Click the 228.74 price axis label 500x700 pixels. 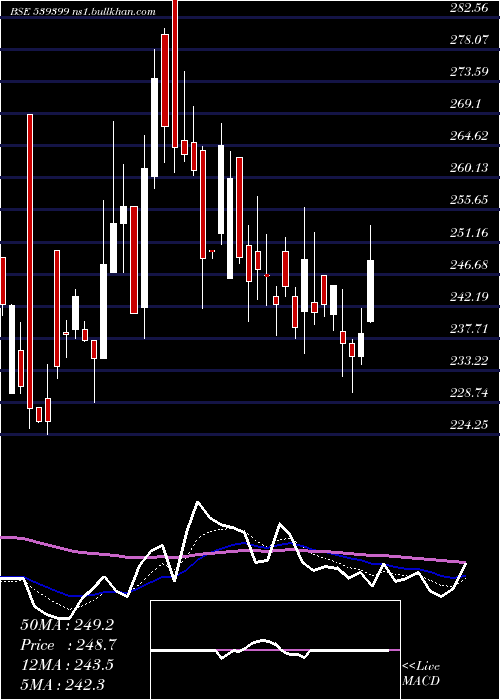pyautogui.click(x=469, y=393)
